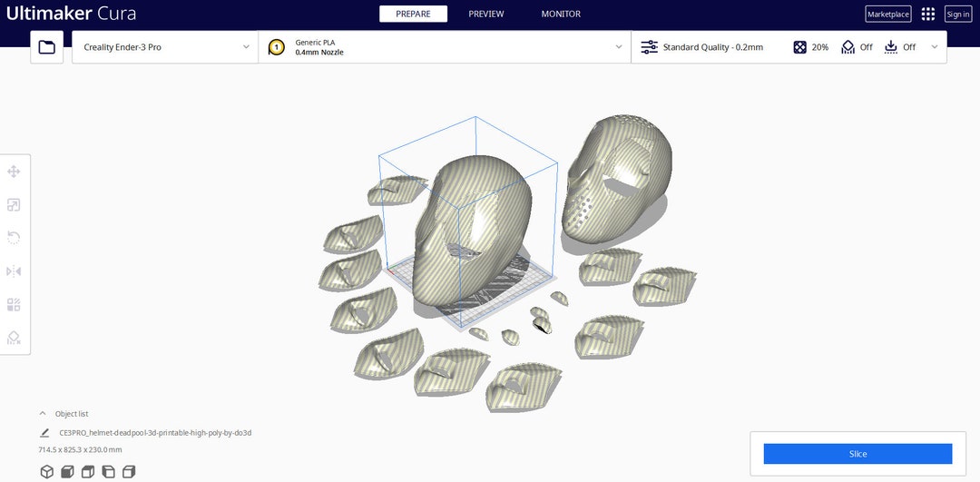Viewport: 980px width, 482px height.
Task: Open the Marketplace
Action: click(888, 14)
